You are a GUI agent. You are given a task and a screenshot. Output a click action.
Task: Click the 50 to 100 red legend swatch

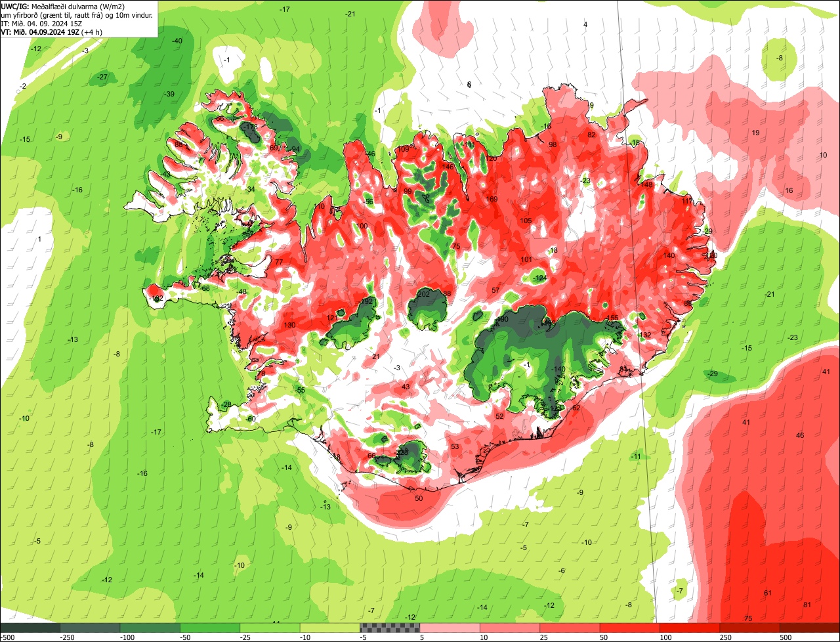click(x=629, y=628)
